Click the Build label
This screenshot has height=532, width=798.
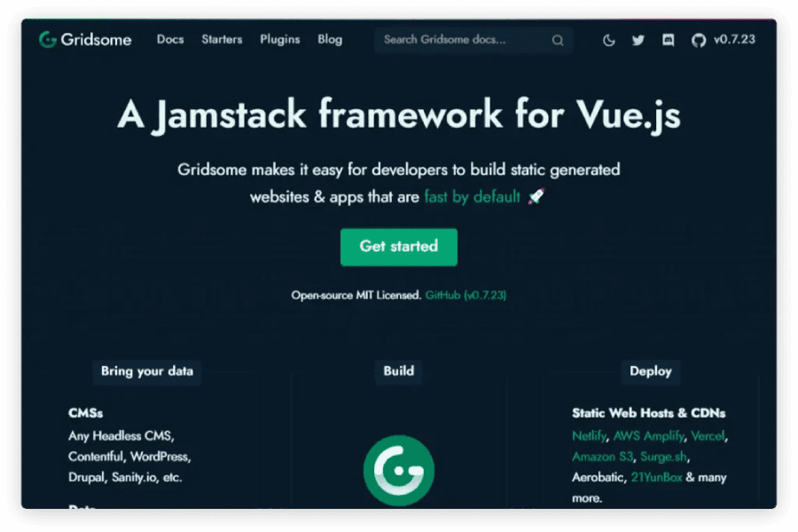coord(399,372)
